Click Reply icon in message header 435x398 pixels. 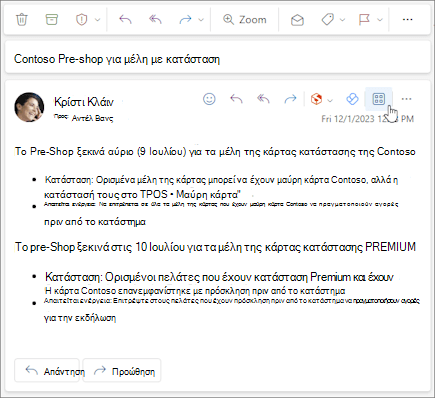236,99
